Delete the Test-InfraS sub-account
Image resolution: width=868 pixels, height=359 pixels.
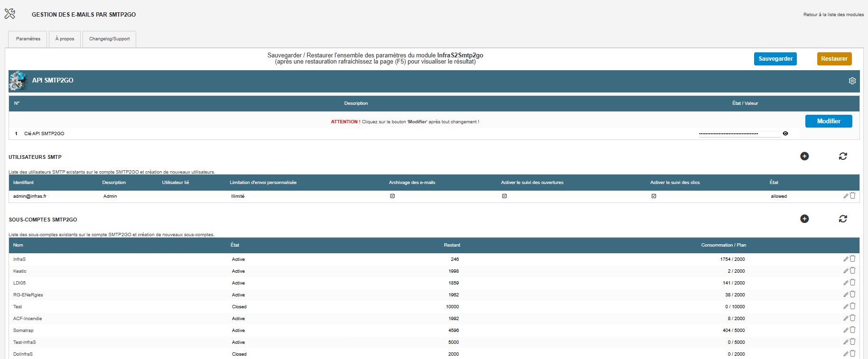(853, 341)
